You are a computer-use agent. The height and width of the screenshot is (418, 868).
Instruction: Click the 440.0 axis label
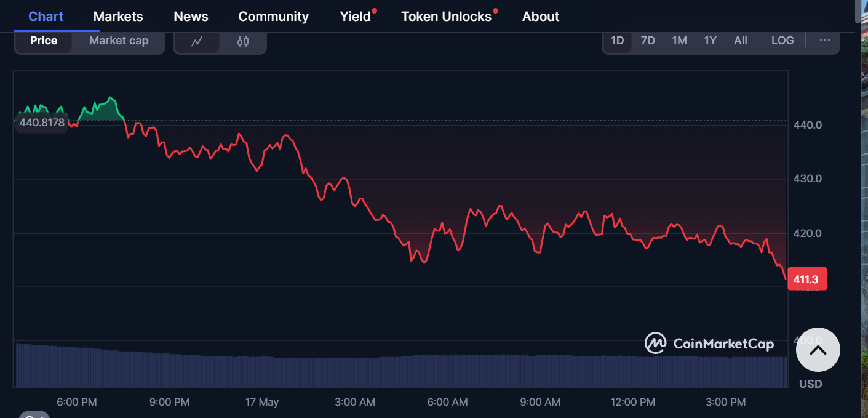[x=807, y=125]
